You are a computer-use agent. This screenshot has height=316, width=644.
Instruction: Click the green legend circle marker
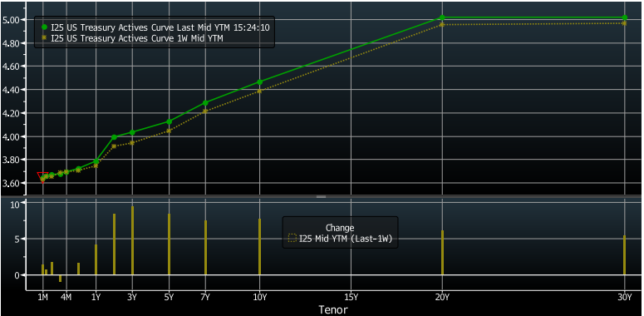point(44,27)
